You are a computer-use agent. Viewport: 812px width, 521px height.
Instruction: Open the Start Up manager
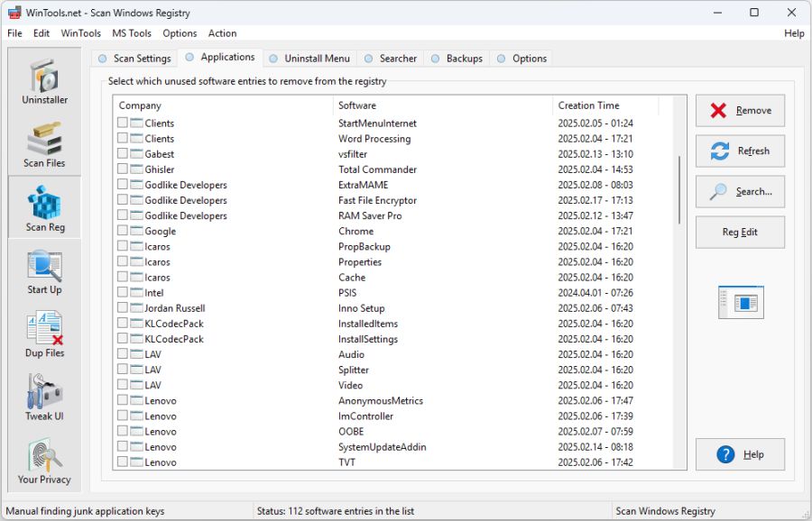[43, 270]
